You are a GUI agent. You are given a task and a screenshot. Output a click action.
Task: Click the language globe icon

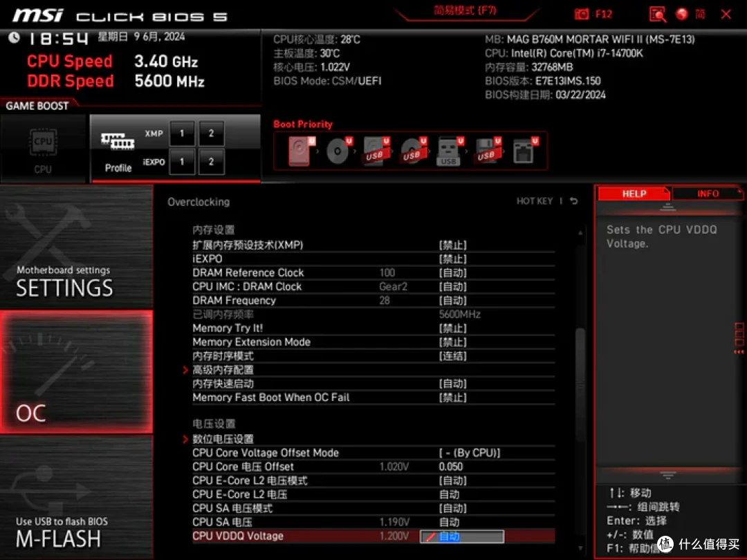[682, 14]
